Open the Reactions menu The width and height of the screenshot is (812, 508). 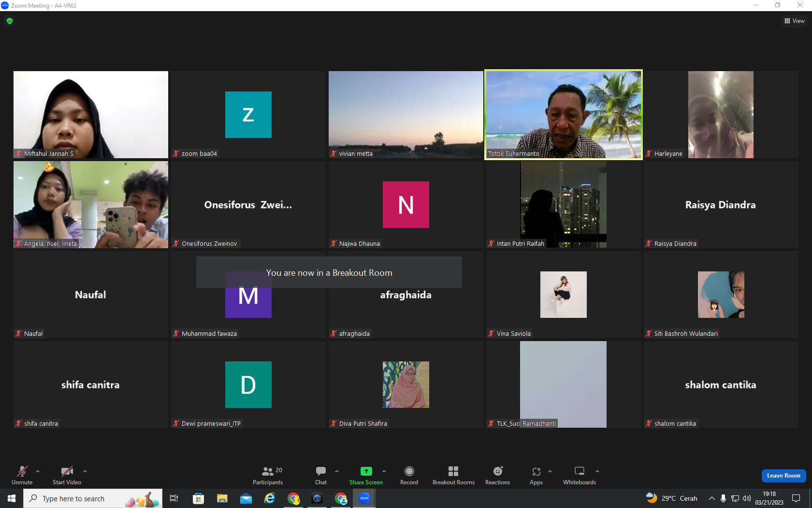[497, 476]
